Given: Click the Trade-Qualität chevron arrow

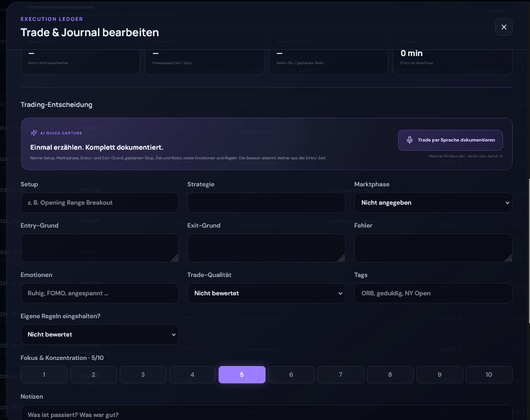Looking at the screenshot, I should click(340, 293).
